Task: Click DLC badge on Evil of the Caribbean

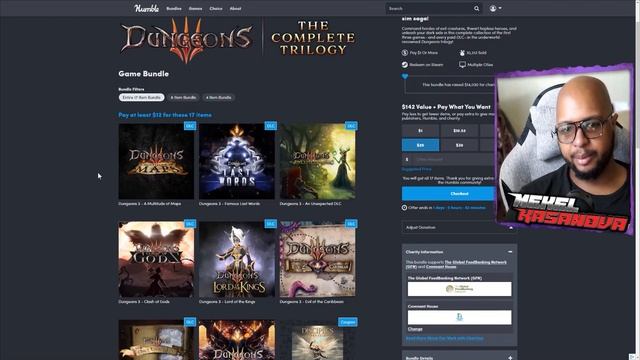Action: coord(351,224)
